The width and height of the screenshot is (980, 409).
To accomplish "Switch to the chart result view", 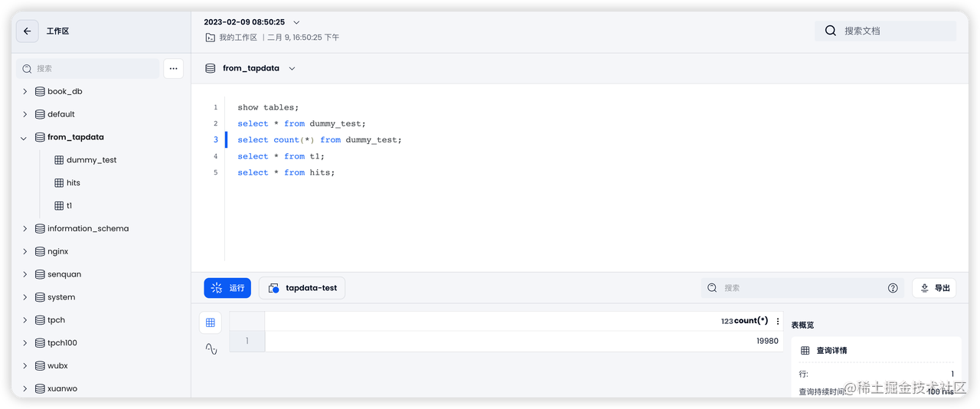I will pos(211,349).
